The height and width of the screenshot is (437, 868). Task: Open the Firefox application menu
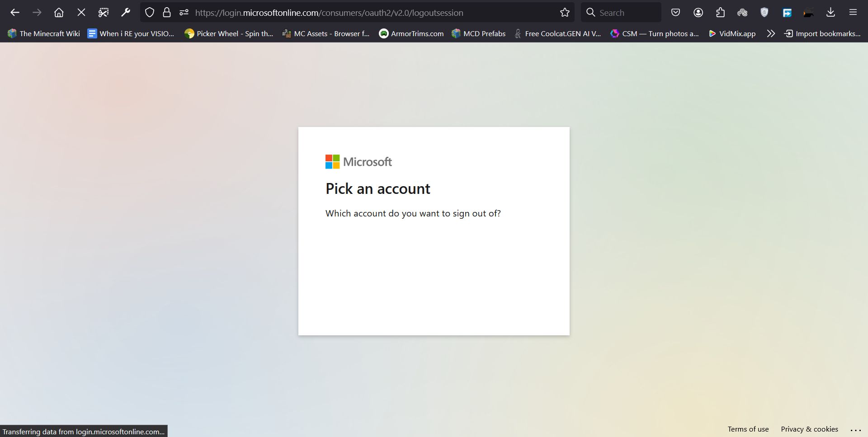(853, 13)
